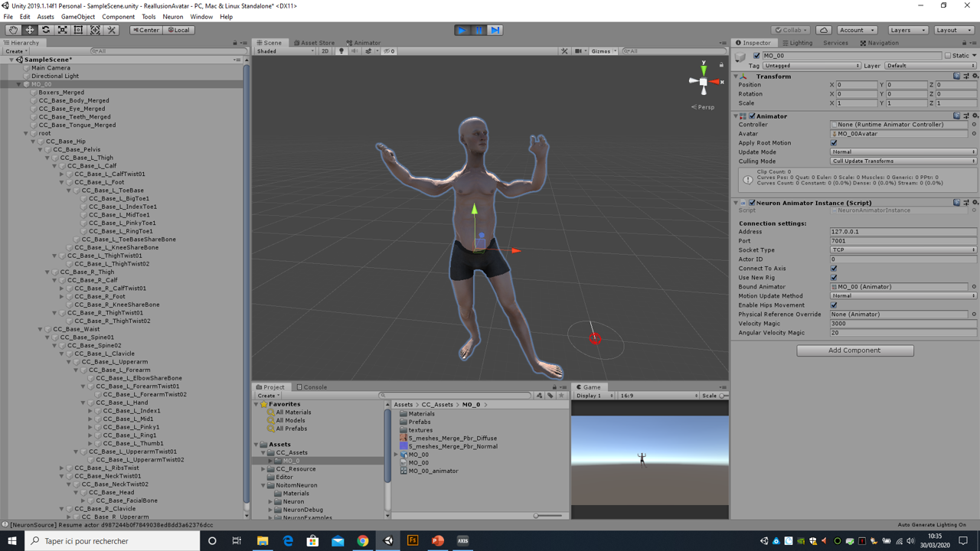Select Main Camera in Hierarchy

point(51,68)
